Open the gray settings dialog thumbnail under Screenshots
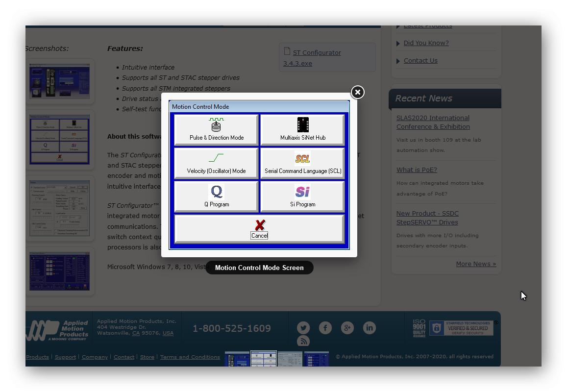The height and width of the screenshot is (392, 567). click(60, 208)
